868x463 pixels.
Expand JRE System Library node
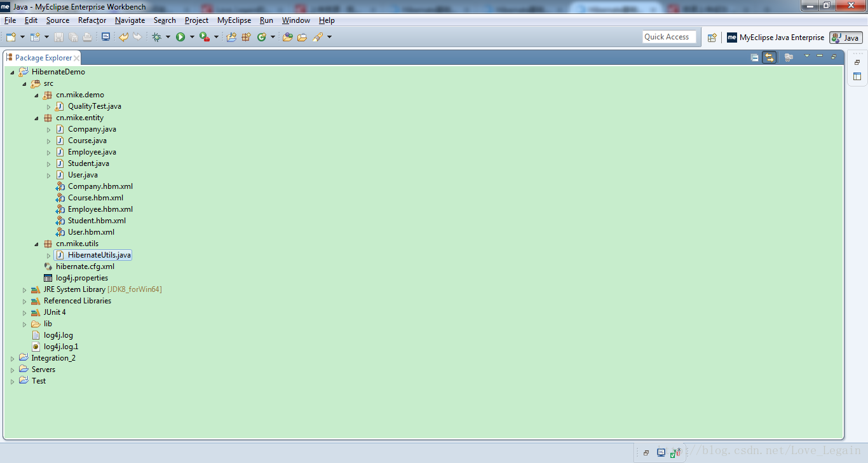click(24, 290)
